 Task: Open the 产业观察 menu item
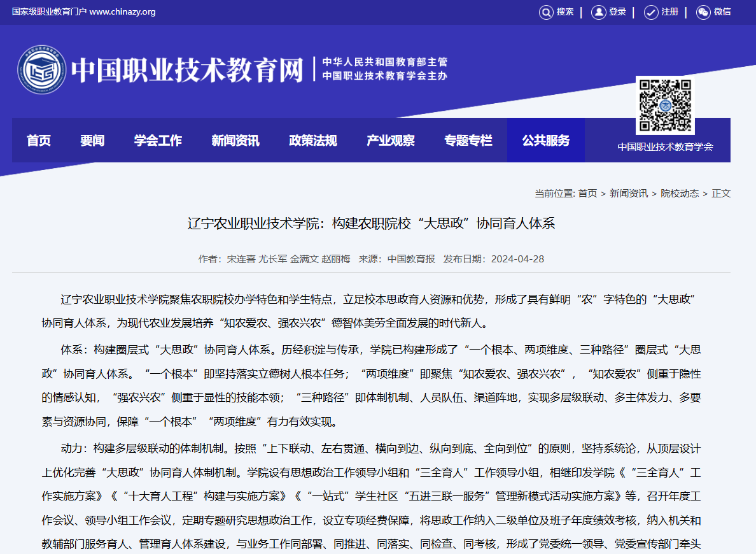(391, 141)
